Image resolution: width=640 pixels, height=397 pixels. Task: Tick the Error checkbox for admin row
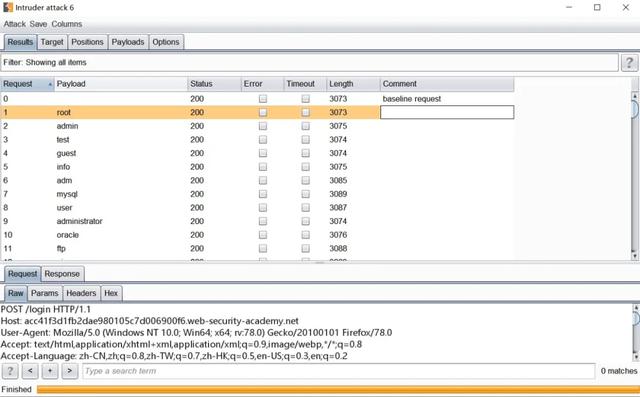click(263, 126)
